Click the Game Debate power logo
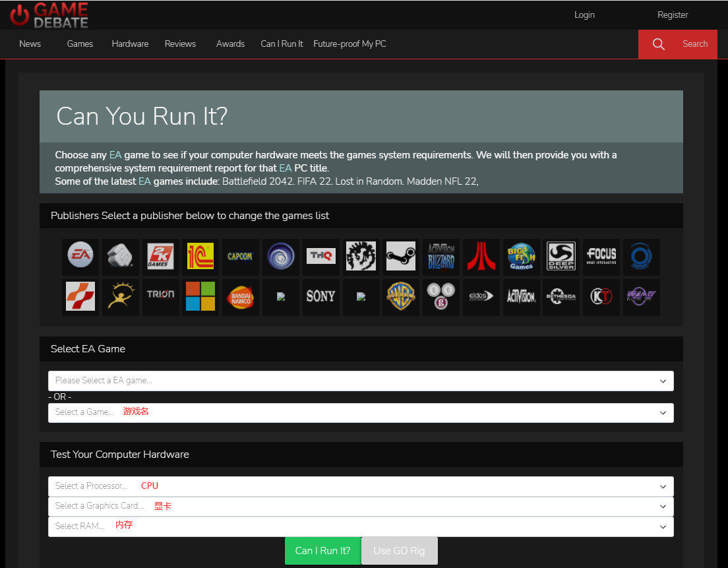The image size is (728, 568). tap(49, 15)
